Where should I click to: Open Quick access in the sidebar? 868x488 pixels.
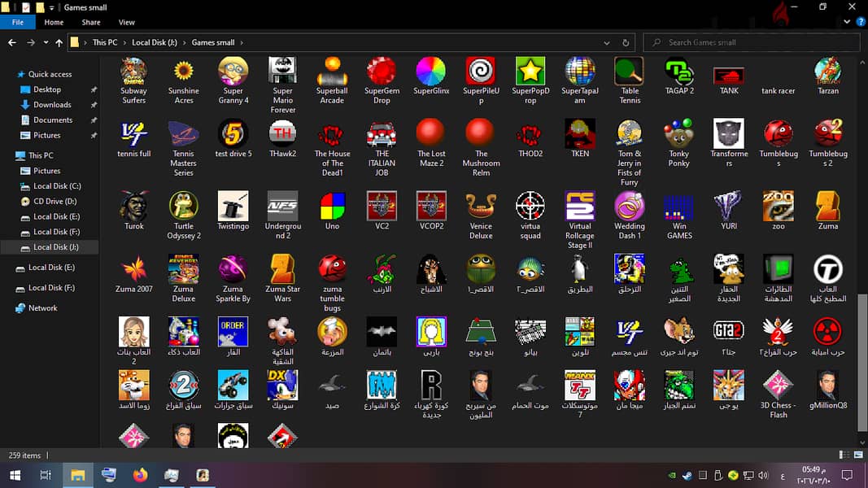click(50, 74)
